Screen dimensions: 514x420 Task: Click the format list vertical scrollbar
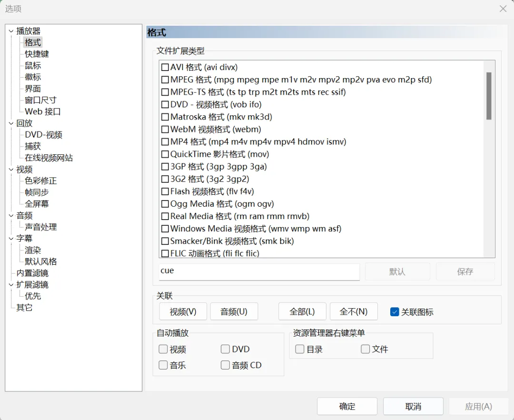489,95
